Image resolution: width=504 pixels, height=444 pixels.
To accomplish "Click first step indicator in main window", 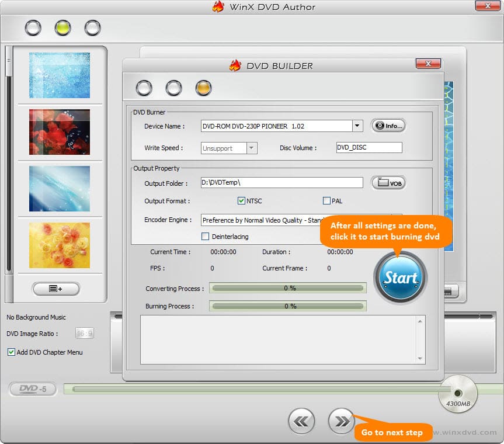I will coord(33,27).
